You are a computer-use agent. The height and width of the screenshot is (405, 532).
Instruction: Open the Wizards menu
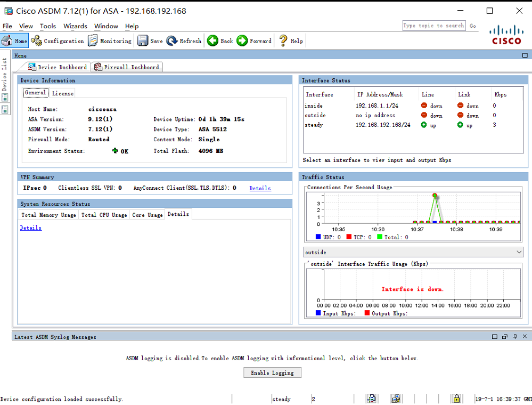coord(75,26)
